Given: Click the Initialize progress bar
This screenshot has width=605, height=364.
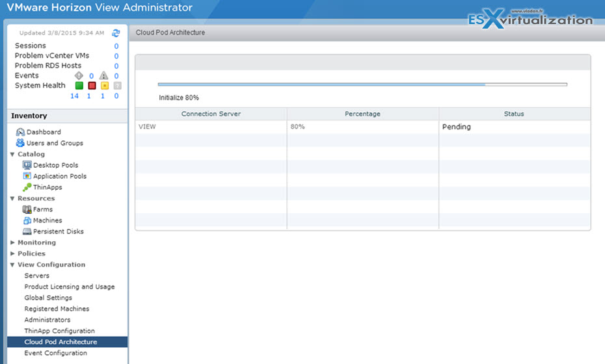Looking at the screenshot, I should point(362,84).
